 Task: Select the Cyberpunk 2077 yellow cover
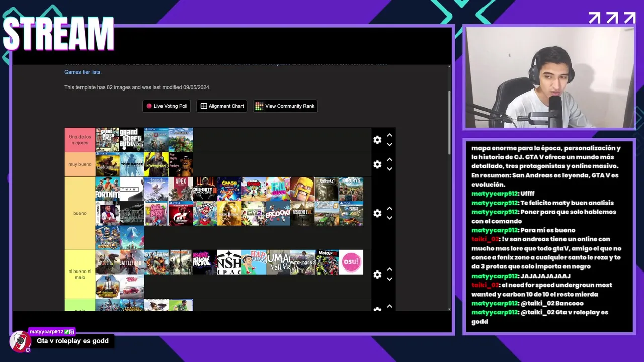(156, 164)
